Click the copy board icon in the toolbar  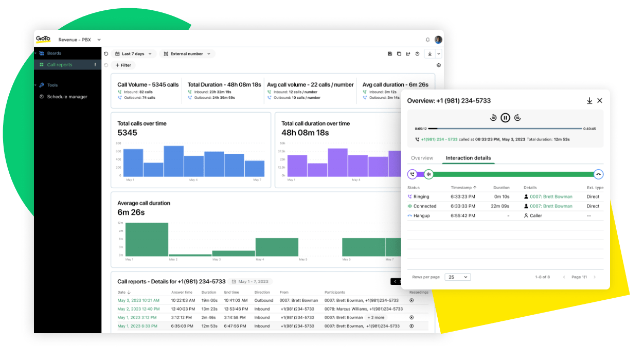tap(399, 53)
